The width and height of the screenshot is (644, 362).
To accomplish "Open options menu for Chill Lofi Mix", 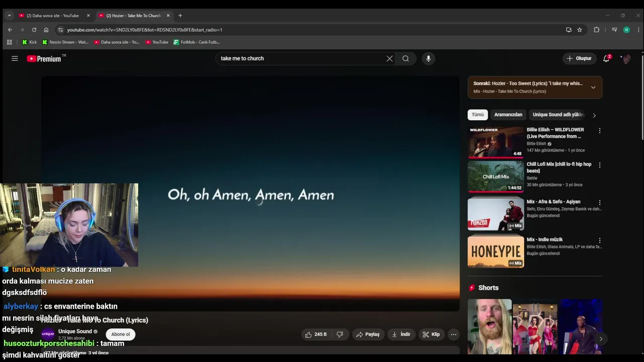I will 599,165.
